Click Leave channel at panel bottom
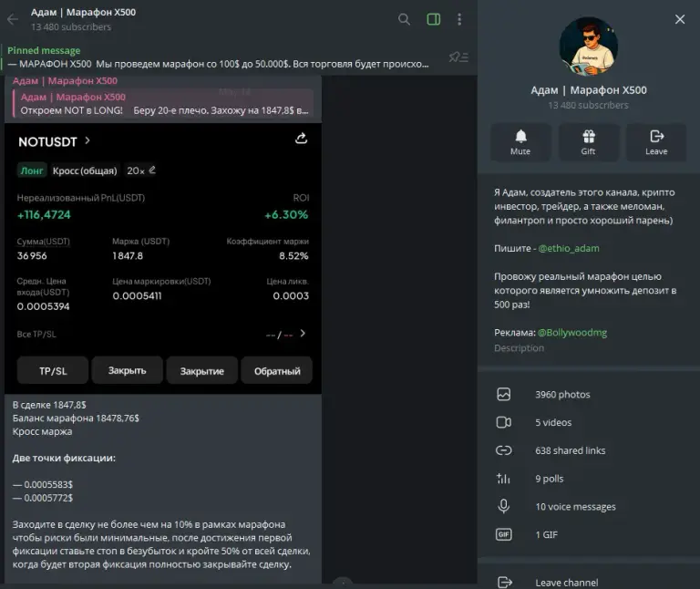 click(x=589, y=583)
